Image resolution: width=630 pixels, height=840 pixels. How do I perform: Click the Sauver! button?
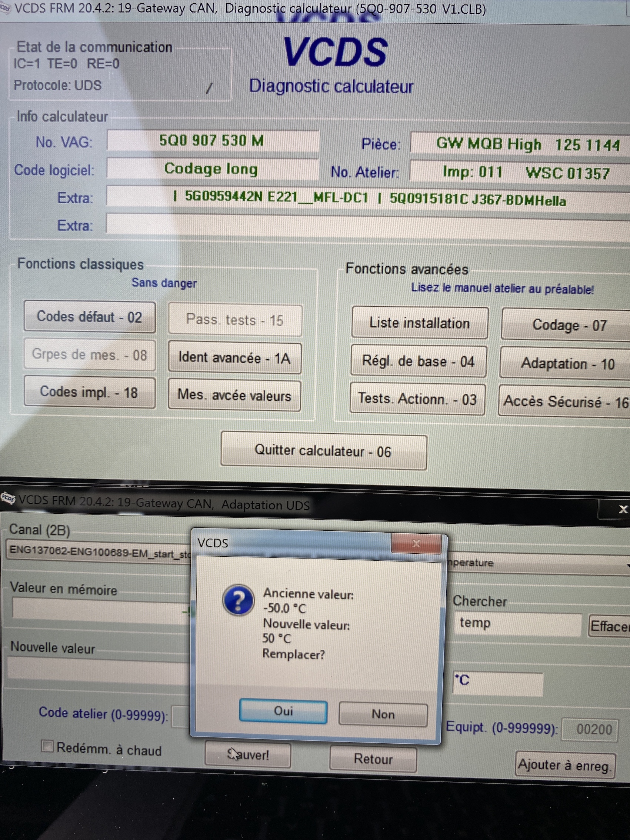pos(248,755)
